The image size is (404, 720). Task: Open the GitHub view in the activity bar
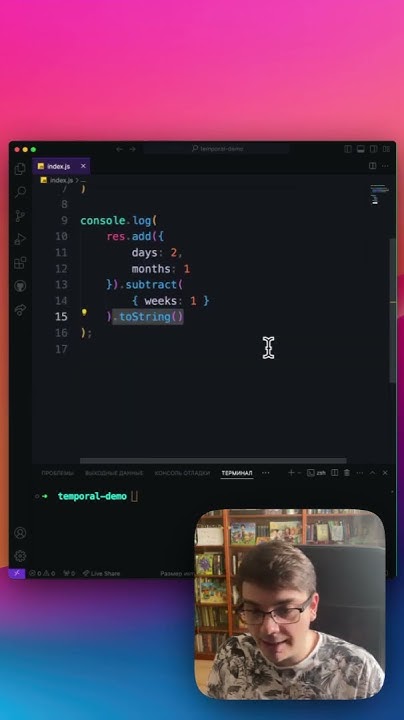tap(20, 286)
